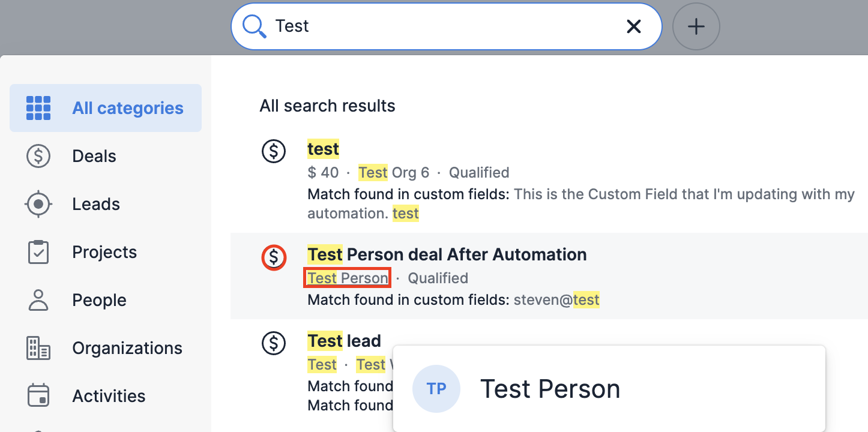868x432 pixels.
Task: Click the All categories grid icon
Action: tap(38, 108)
